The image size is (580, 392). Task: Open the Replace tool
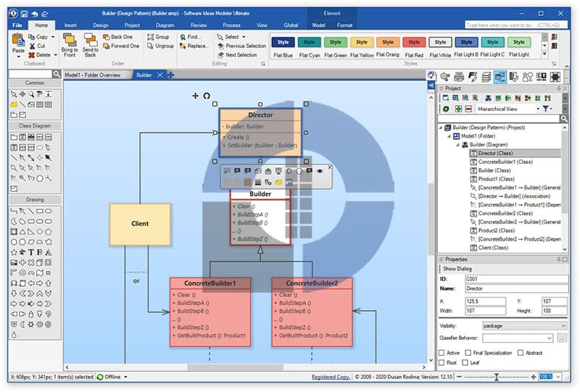pos(194,46)
